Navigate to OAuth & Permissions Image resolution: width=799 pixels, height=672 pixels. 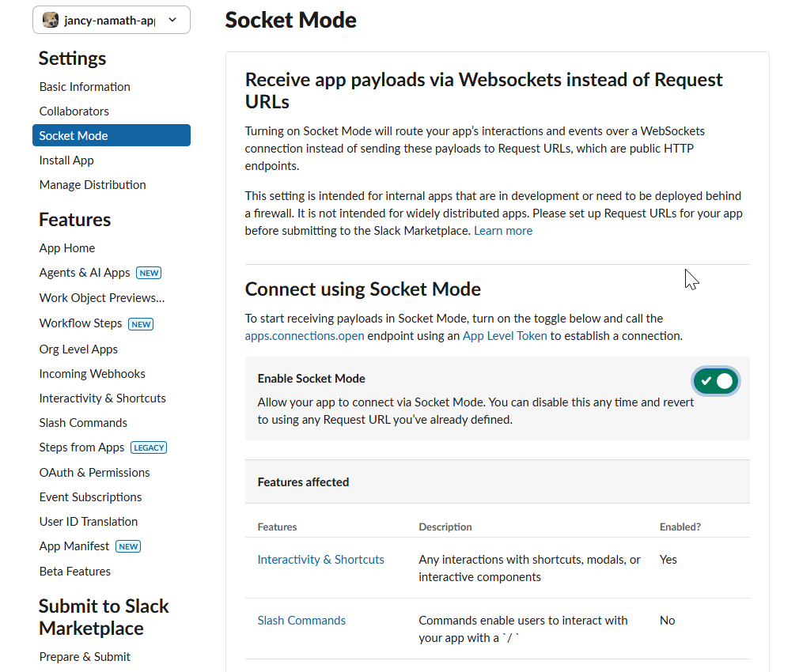94,473
